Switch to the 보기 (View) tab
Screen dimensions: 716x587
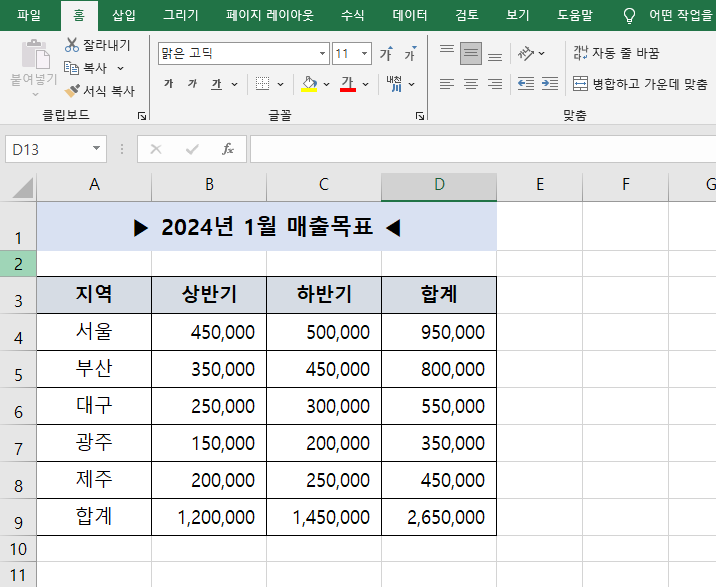pyautogui.click(x=517, y=16)
